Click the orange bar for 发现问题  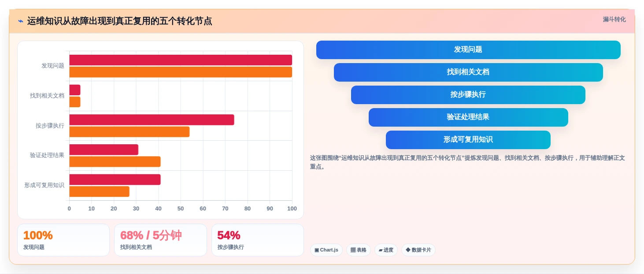(x=181, y=72)
